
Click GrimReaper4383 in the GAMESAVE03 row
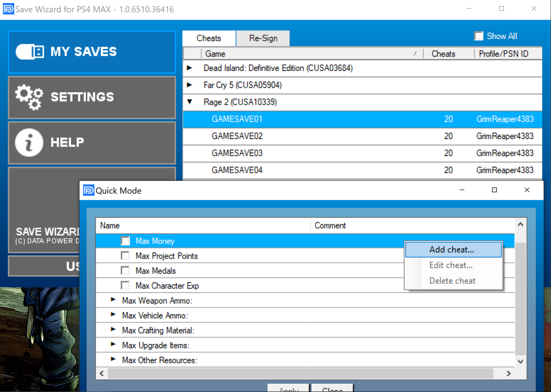coord(505,153)
